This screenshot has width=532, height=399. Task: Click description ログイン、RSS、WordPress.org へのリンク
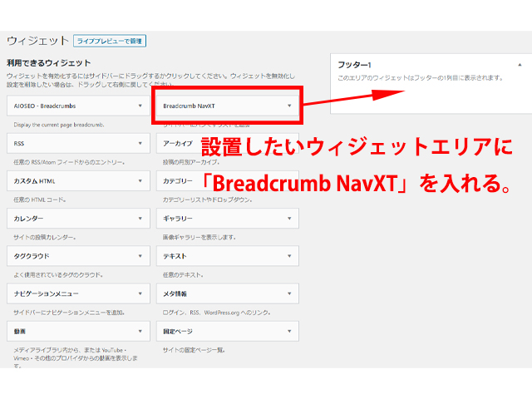216,313
